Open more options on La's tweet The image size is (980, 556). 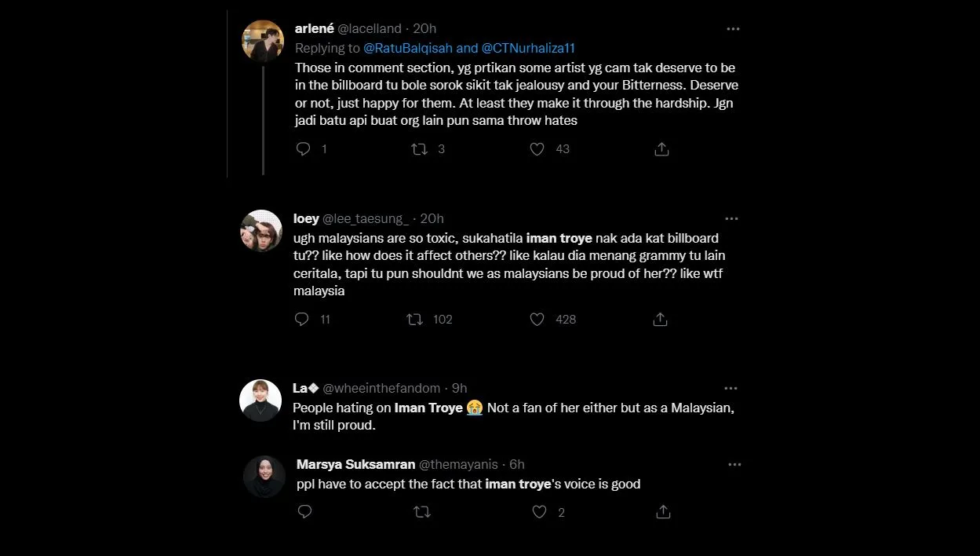point(730,388)
